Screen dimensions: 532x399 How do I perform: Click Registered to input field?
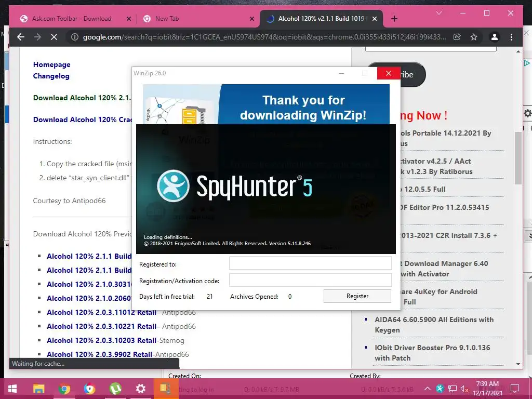[311, 263]
